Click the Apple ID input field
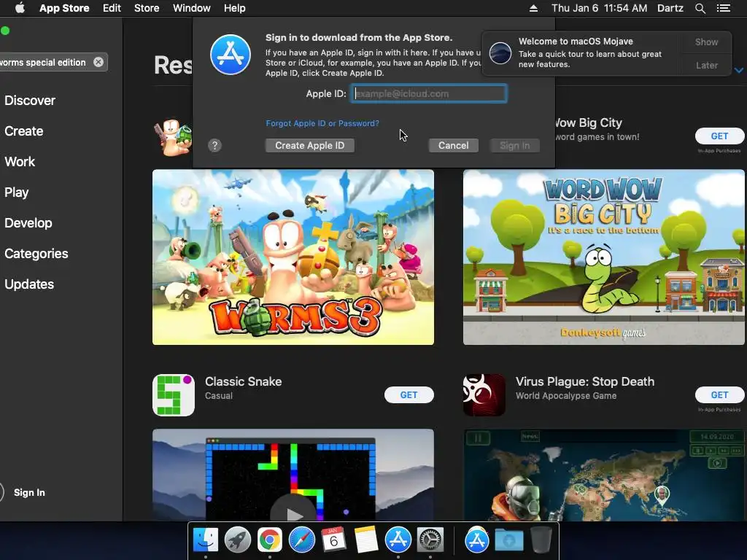The height and width of the screenshot is (560, 747). (x=429, y=93)
